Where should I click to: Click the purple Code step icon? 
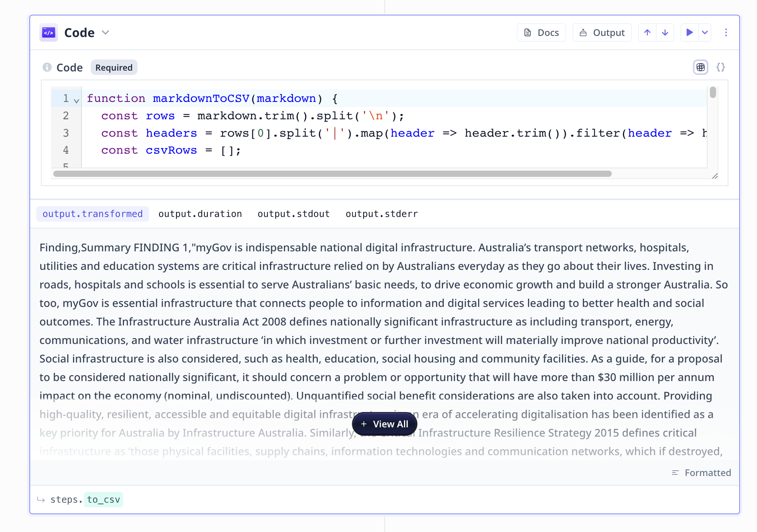(49, 32)
